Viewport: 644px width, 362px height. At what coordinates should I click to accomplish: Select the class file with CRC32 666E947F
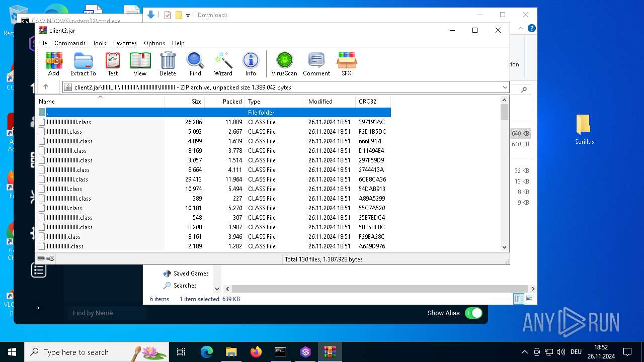click(214, 141)
